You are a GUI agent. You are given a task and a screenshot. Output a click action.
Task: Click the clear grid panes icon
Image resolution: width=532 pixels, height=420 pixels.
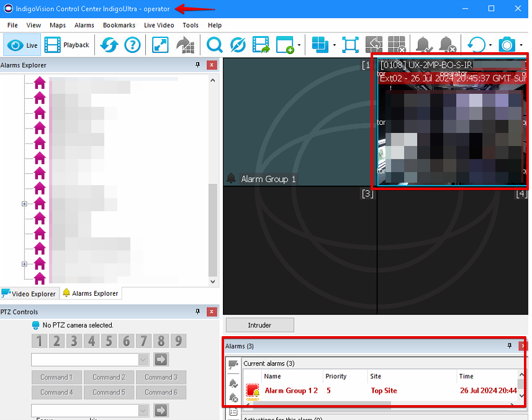click(x=397, y=45)
